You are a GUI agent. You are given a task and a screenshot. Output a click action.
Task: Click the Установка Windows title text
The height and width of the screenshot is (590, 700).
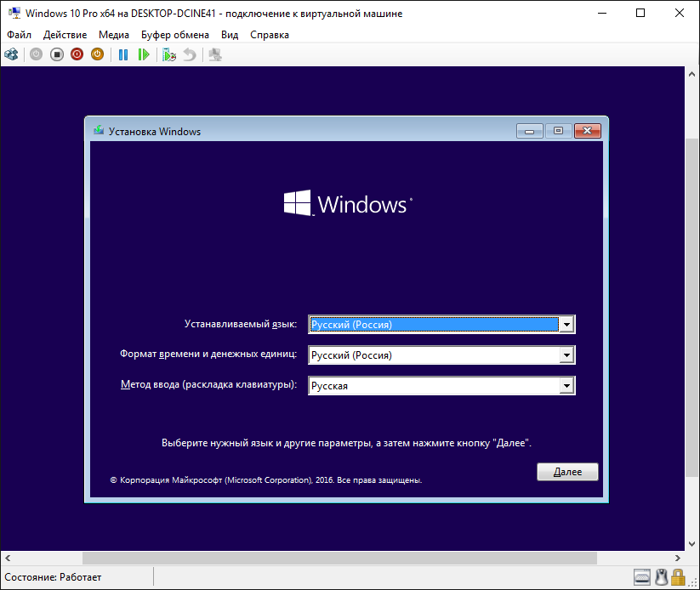click(155, 132)
